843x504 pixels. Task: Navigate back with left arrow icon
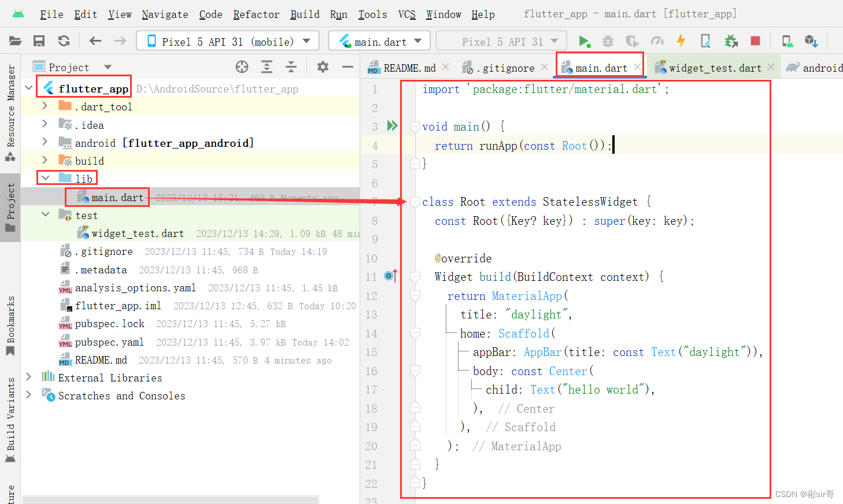[x=95, y=41]
